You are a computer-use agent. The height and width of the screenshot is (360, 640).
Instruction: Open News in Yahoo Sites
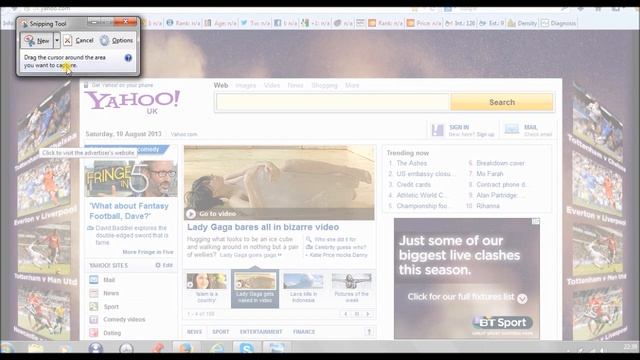(111, 293)
